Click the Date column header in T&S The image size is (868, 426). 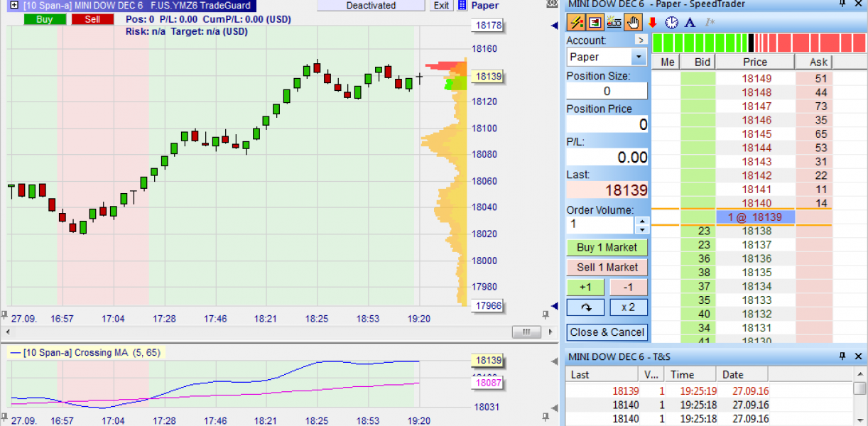pos(743,375)
